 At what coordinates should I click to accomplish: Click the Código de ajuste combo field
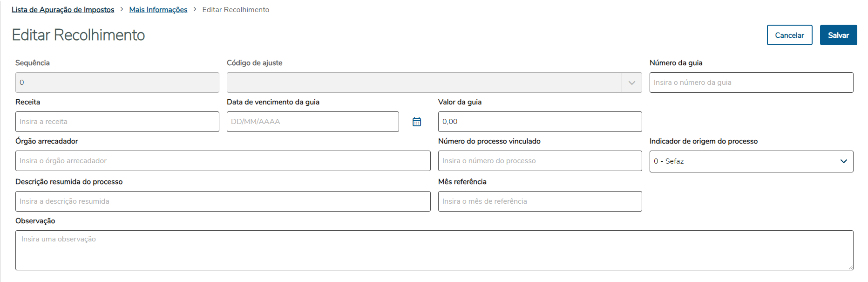pos(424,83)
